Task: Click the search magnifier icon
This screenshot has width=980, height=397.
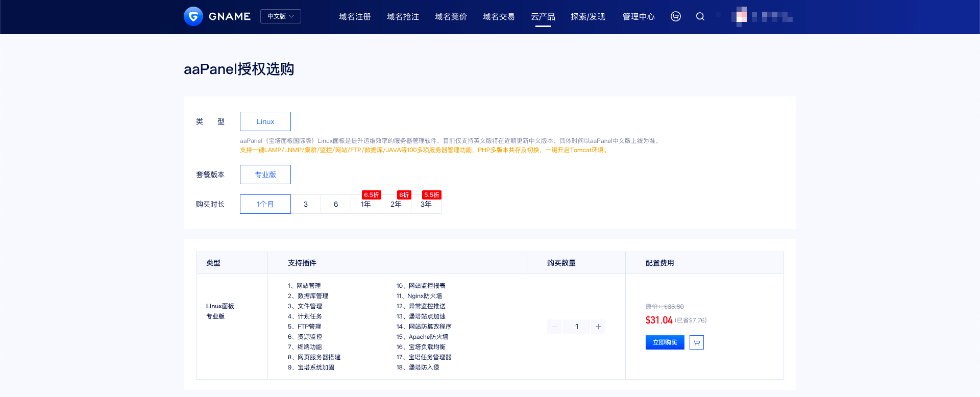Action: click(x=700, y=16)
